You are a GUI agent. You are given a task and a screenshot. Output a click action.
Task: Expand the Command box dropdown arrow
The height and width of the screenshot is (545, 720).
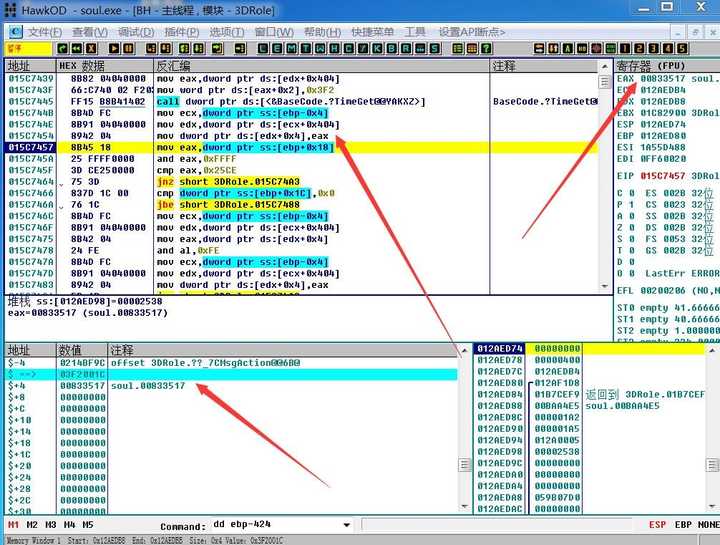[x=347, y=525]
